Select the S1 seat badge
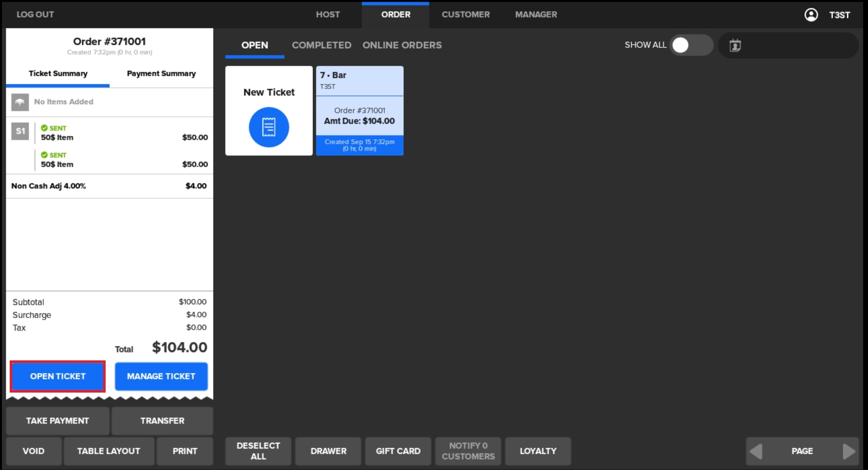 click(20, 131)
